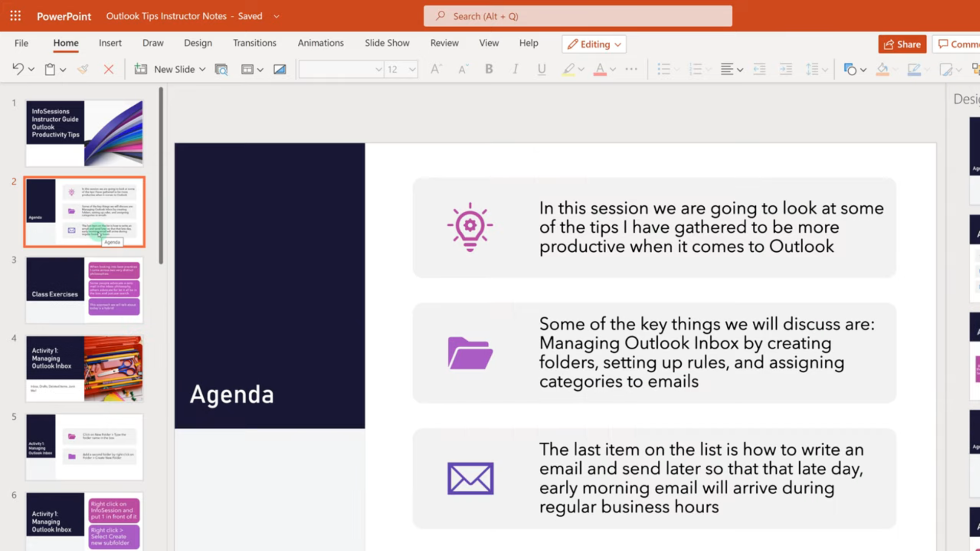Open the New Slide dropdown arrow

pos(202,69)
